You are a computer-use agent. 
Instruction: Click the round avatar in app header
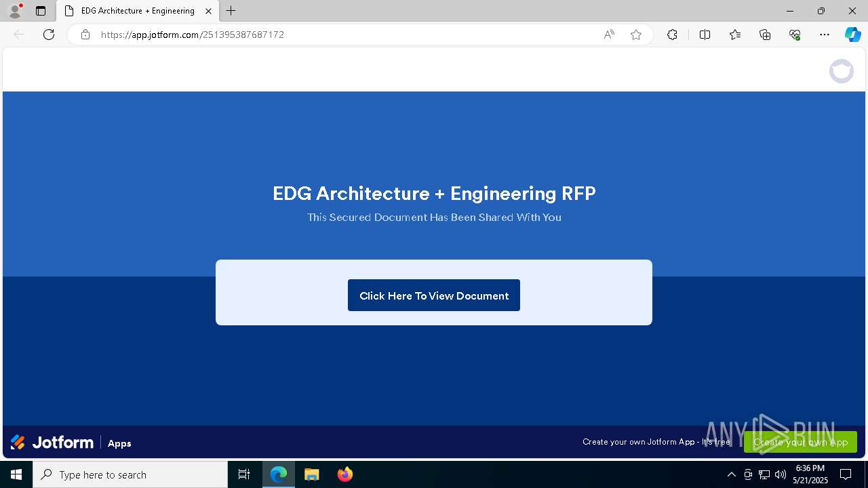point(842,71)
